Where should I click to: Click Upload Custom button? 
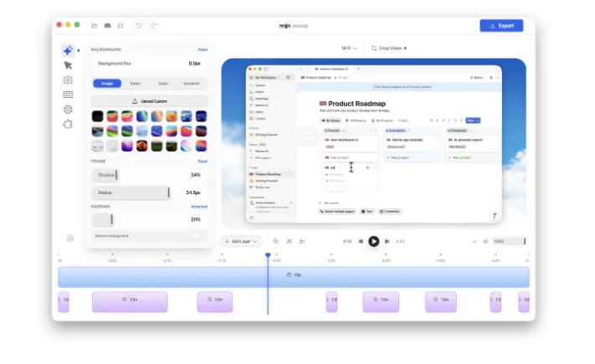point(150,101)
